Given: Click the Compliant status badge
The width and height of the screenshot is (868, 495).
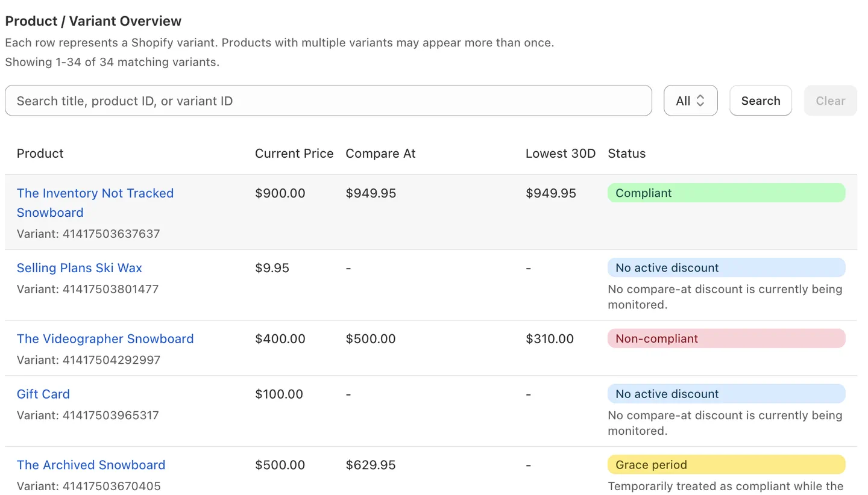Looking at the screenshot, I should click(726, 193).
